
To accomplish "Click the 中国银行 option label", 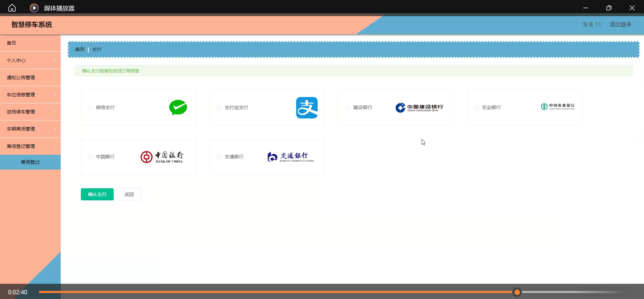I will coord(105,157).
